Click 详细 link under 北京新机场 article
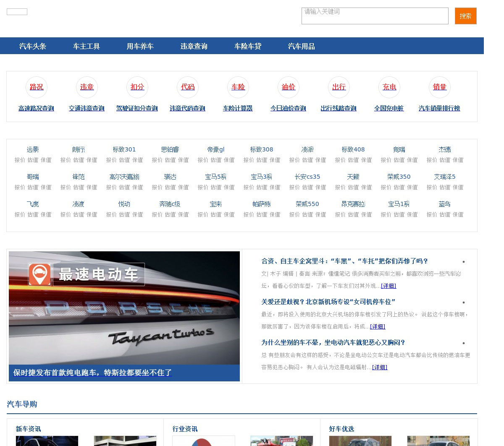Image resolution: width=504 pixels, height=446 pixels. coord(378,326)
